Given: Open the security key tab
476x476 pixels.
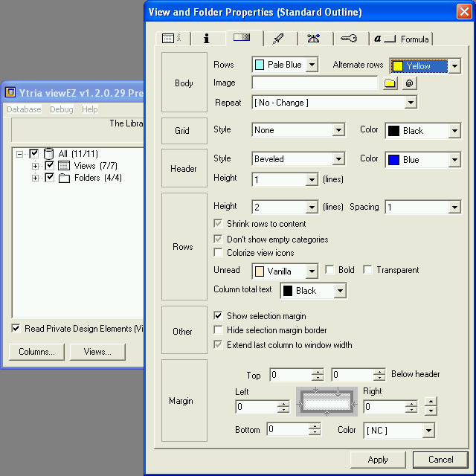Looking at the screenshot, I should [349, 38].
